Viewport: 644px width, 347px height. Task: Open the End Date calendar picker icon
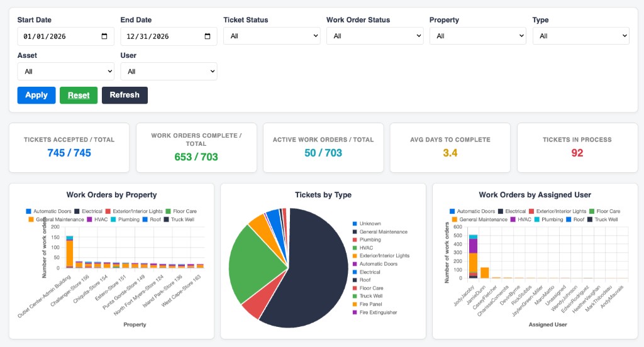[208, 36]
